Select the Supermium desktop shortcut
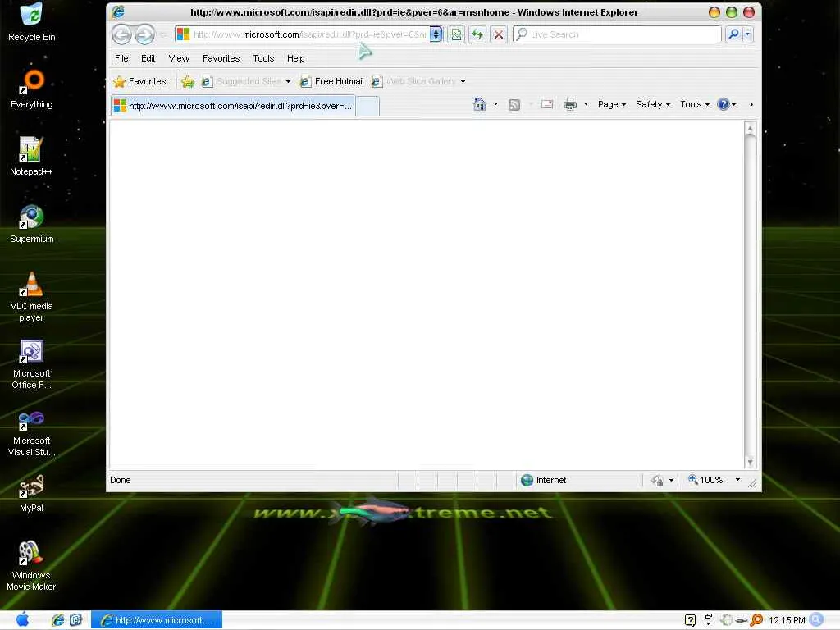 point(32,224)
